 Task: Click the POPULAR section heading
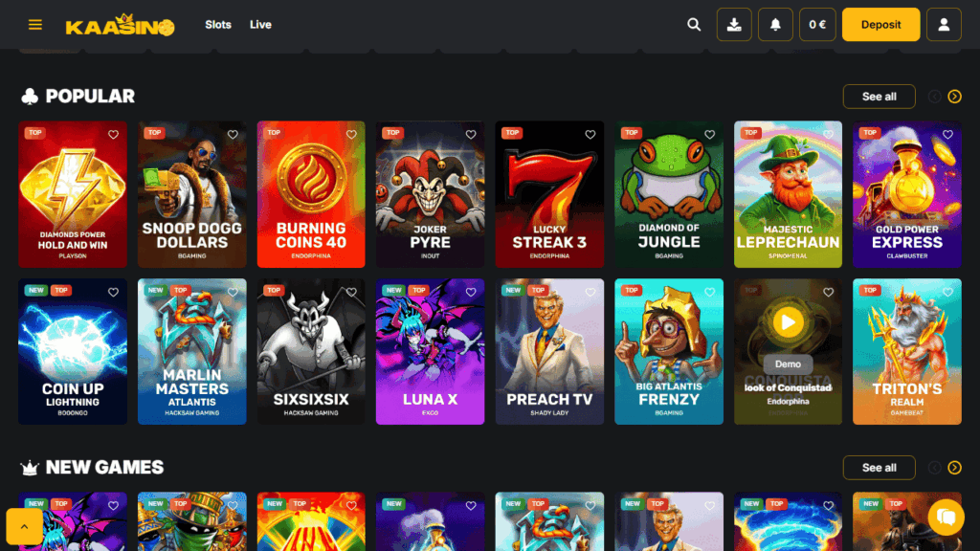[90, 97]
